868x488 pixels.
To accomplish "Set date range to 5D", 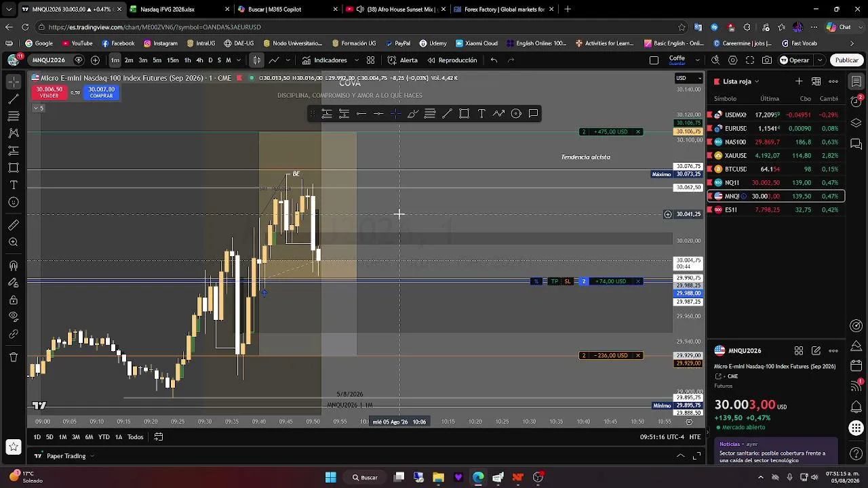I will coord(50,437).
